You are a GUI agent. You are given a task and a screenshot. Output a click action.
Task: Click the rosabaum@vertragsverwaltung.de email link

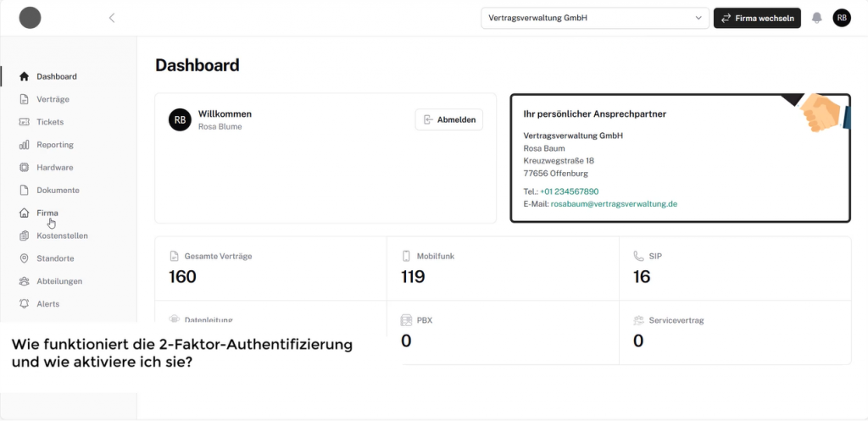614,204
